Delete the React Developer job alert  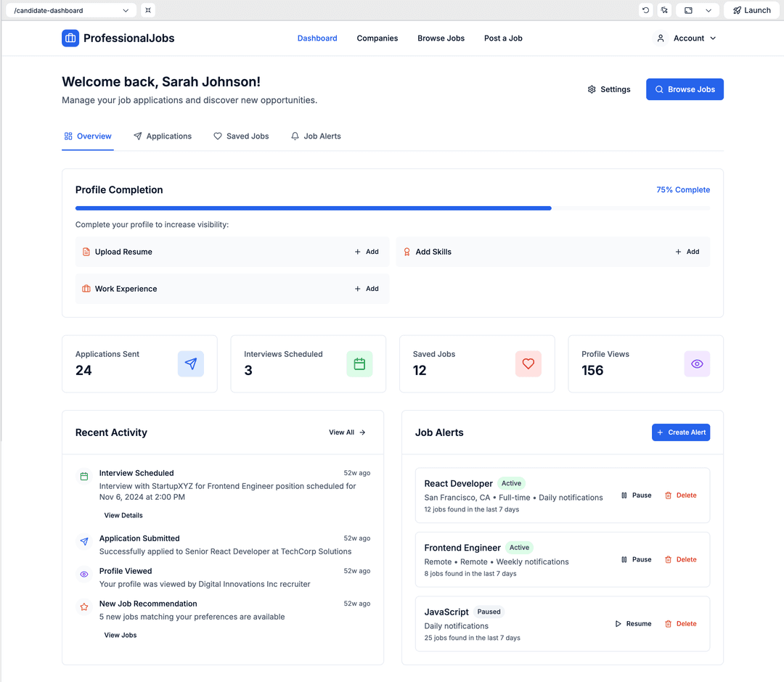[680, 496]
